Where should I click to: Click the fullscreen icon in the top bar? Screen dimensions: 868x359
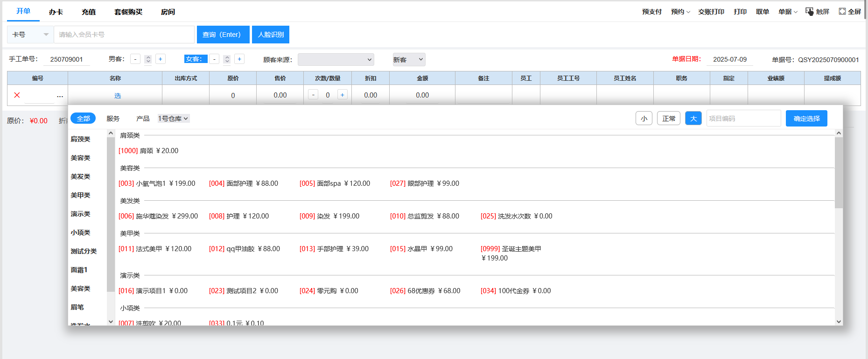coord(842,12)
